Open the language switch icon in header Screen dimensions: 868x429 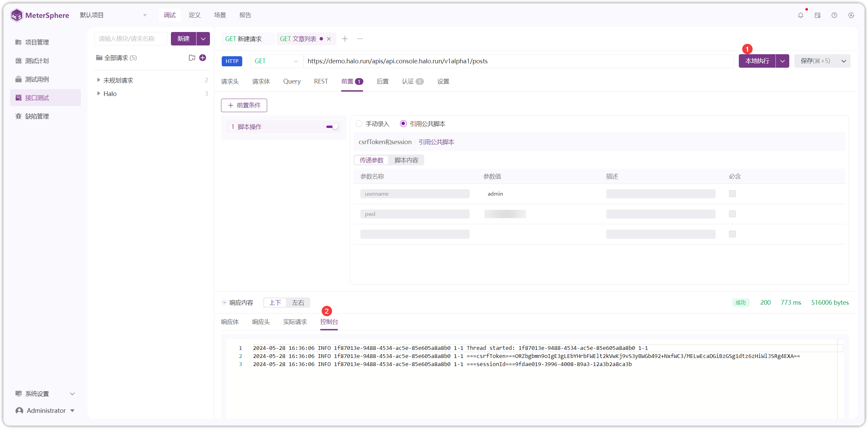point(851,15)
